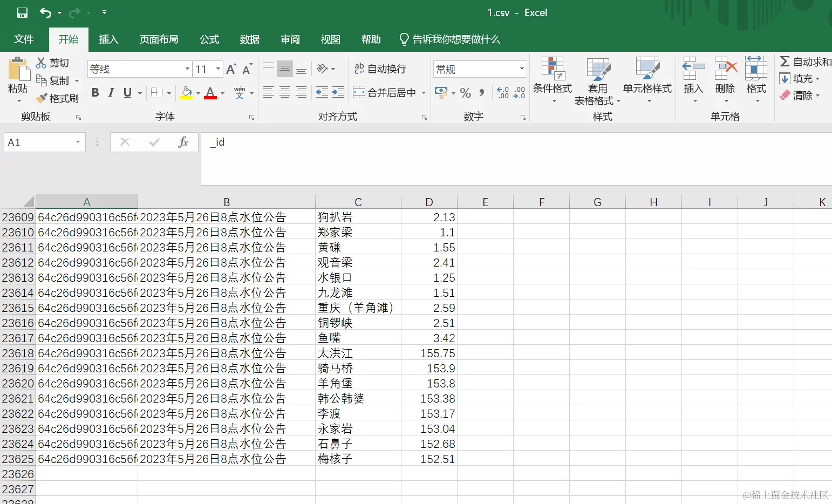This screenshot has height=504, width=832.
Task: Open the 公式 ribbon tab
Action: coord(209,39)
